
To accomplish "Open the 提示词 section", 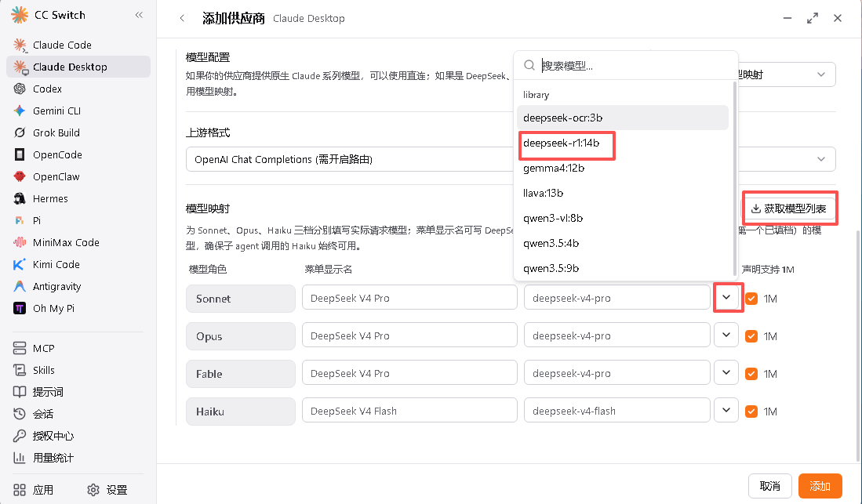I will pos(78,393).
